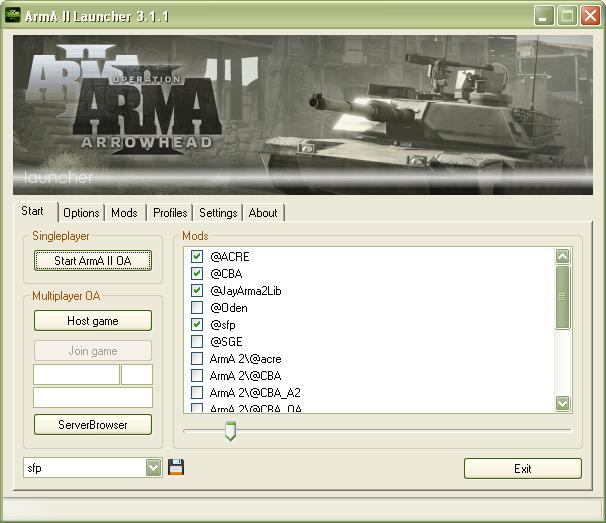
Task: Minimize the launcher window
Action: tap(544, 16)
